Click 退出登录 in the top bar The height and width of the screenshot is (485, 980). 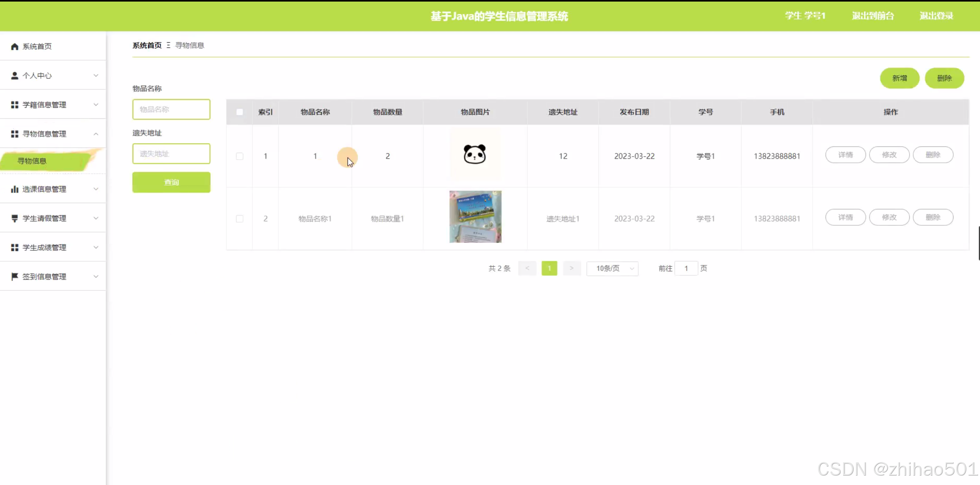pos(936,16)
